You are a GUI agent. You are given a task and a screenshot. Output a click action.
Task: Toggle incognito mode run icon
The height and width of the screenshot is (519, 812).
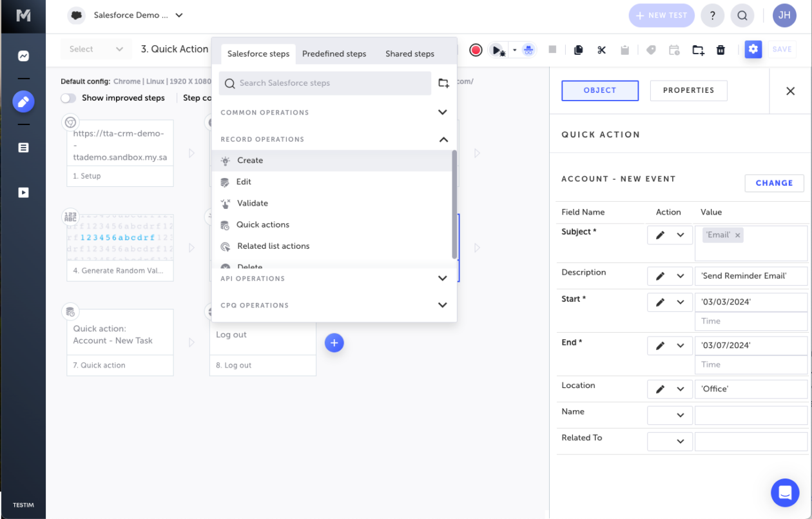click(527, 49)
